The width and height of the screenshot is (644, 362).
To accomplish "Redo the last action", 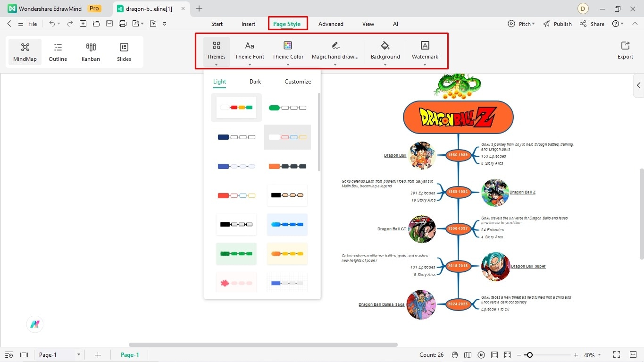I will click(x=70, y=24).
